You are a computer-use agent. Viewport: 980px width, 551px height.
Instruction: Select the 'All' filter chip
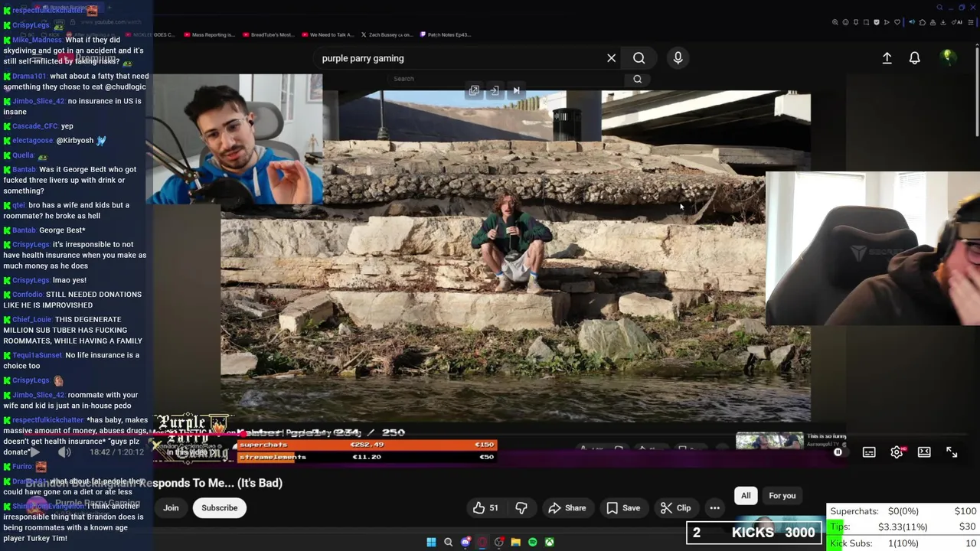(x=746, y=496)
